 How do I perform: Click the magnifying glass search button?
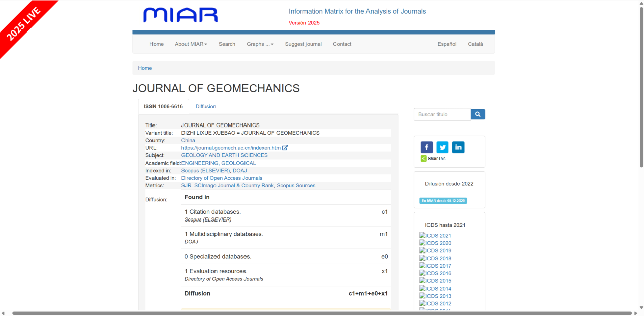pyautogui.click(x=478, y=114)
